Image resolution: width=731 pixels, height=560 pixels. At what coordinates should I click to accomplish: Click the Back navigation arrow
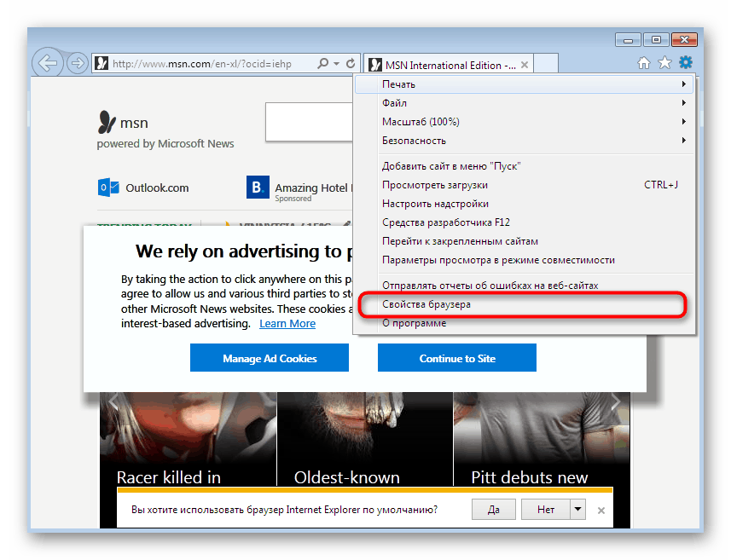pos(48,62)
